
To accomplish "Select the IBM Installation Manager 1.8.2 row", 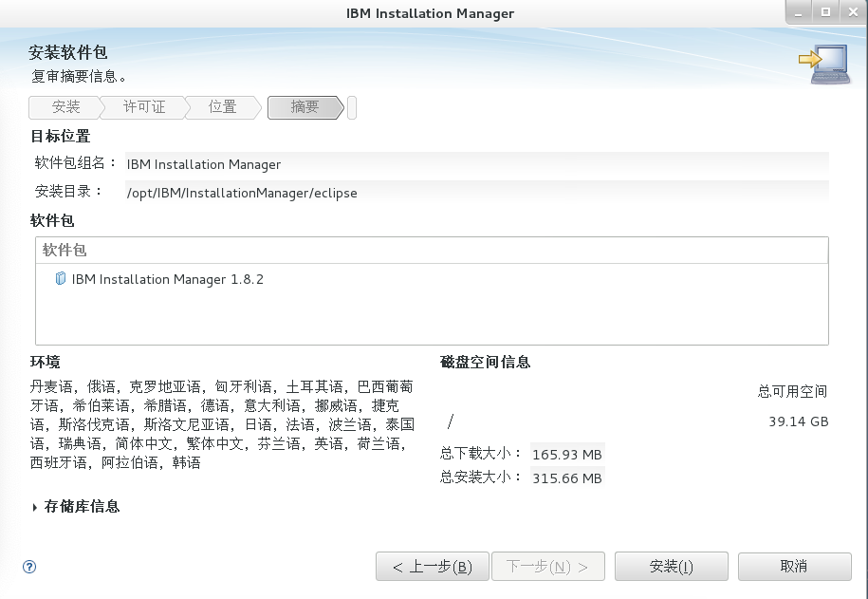I will 432,279.
